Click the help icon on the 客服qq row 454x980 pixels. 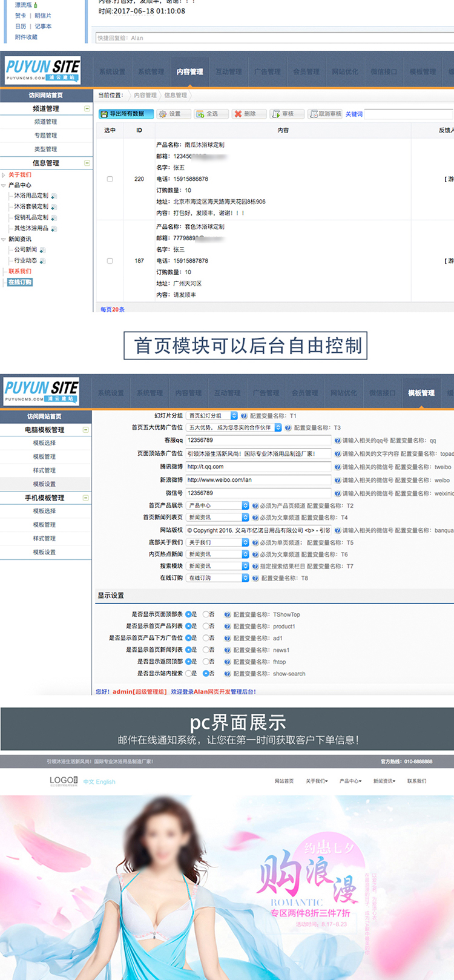[x=338, y=441]
